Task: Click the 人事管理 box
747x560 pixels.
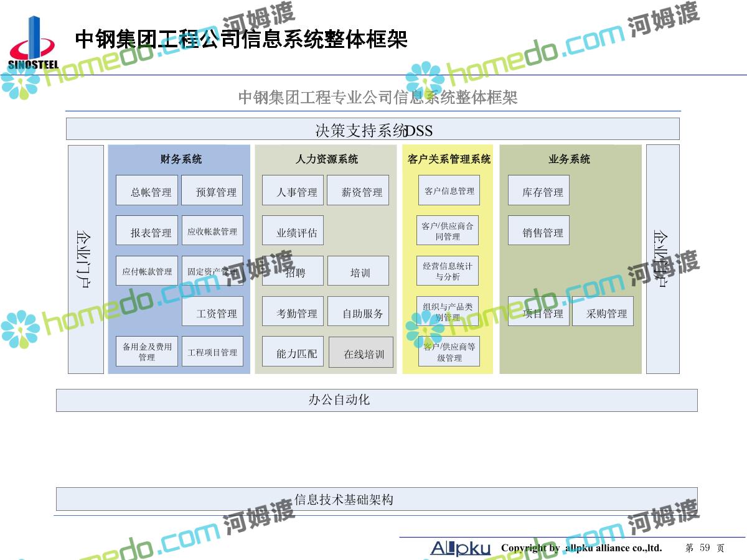Action: pos(293,190)
